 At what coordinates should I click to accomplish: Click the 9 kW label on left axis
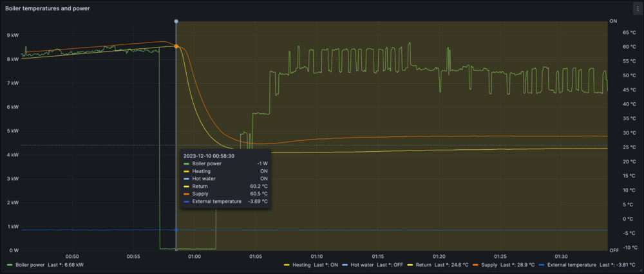[12, 35]
